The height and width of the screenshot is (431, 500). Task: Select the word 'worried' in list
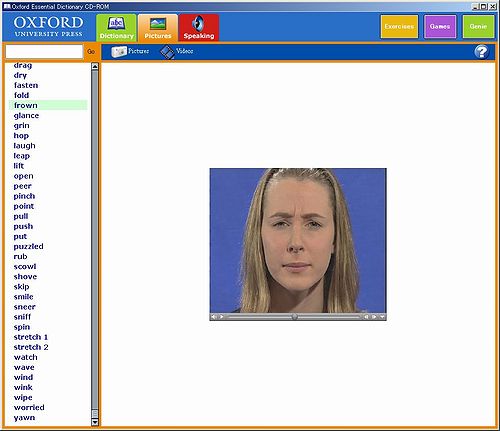[x=29, y=407]
